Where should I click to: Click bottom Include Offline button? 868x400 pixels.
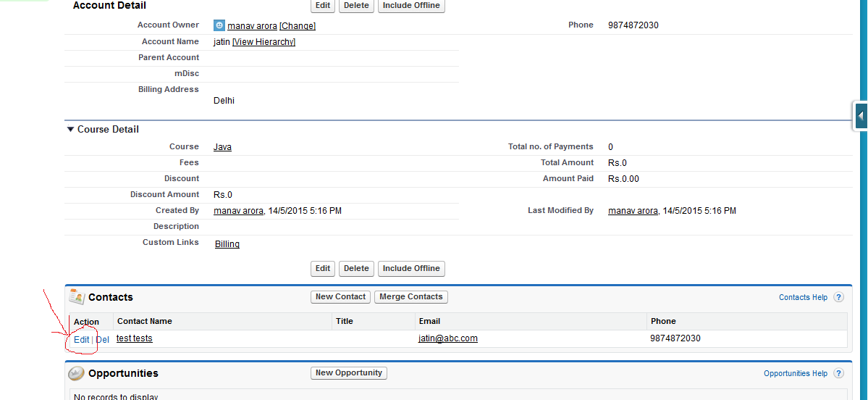411,268
